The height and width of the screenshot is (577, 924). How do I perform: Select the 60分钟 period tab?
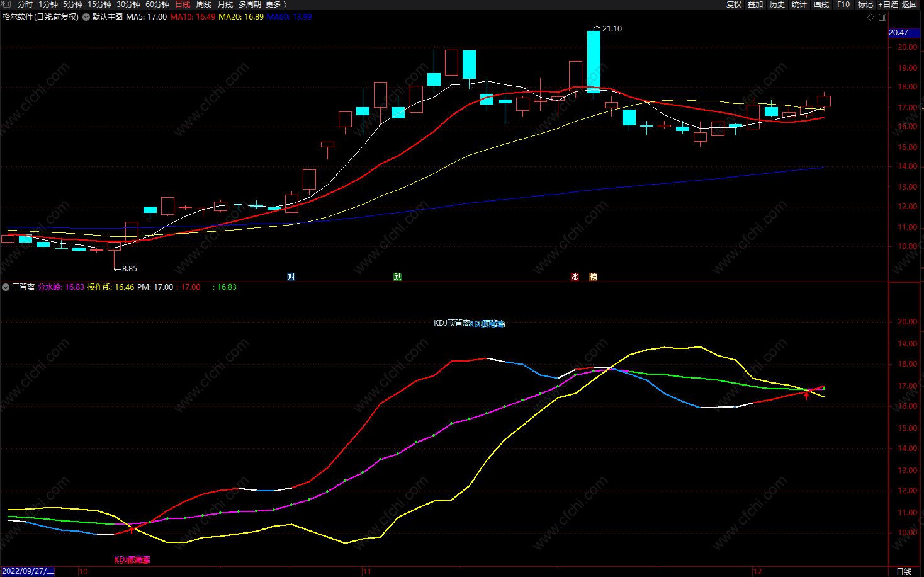point(157,4)
